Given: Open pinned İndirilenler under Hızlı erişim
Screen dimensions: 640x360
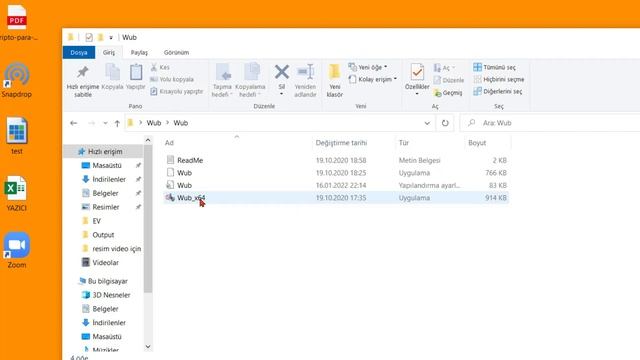Looking at the screenshot, I should pyautogui.click(x=109, y=179).
